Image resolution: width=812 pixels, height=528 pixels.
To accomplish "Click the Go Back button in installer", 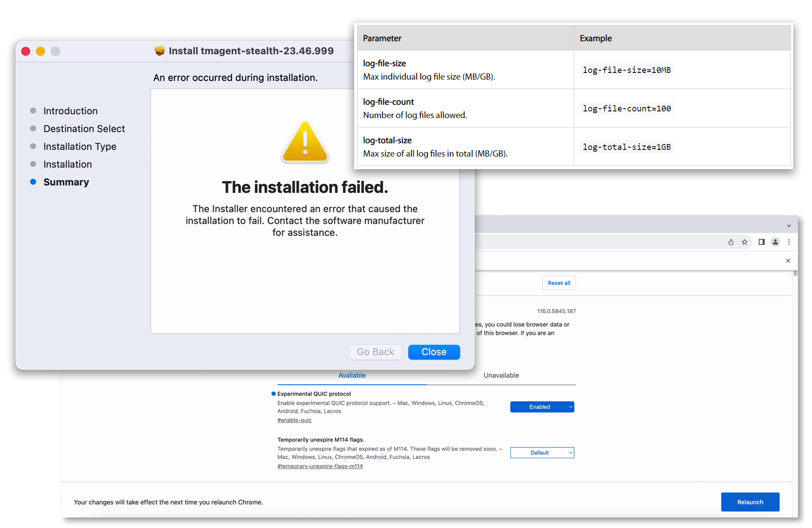I will 376,352.
